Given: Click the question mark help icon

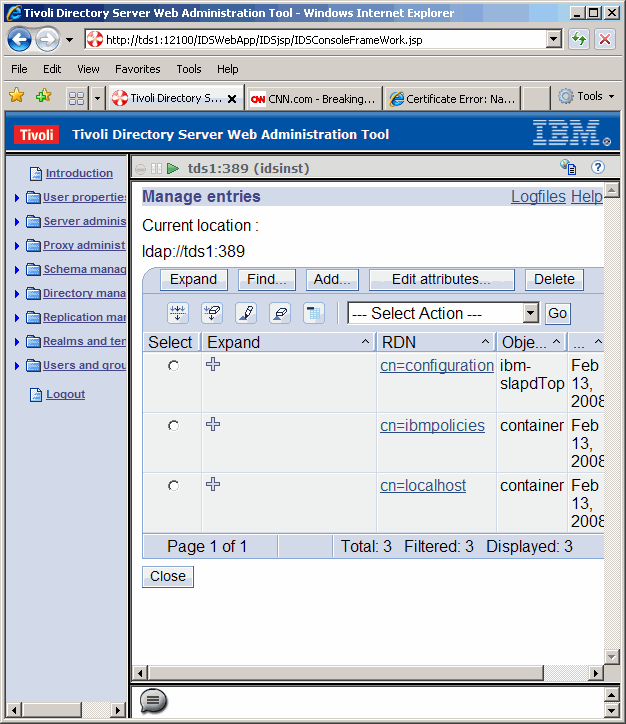Looking at the screenshot, I should click(x=598, y=168).
